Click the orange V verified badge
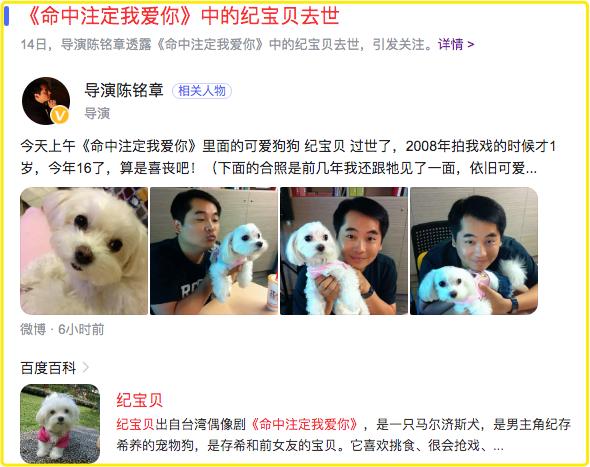 click(60, 115)
